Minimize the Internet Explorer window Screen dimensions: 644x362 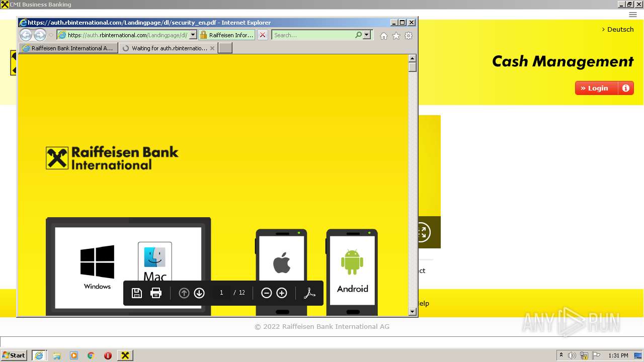click(393, 23)
